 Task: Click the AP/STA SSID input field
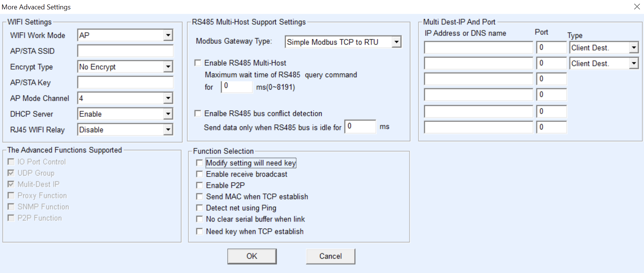tap(125, 51)
